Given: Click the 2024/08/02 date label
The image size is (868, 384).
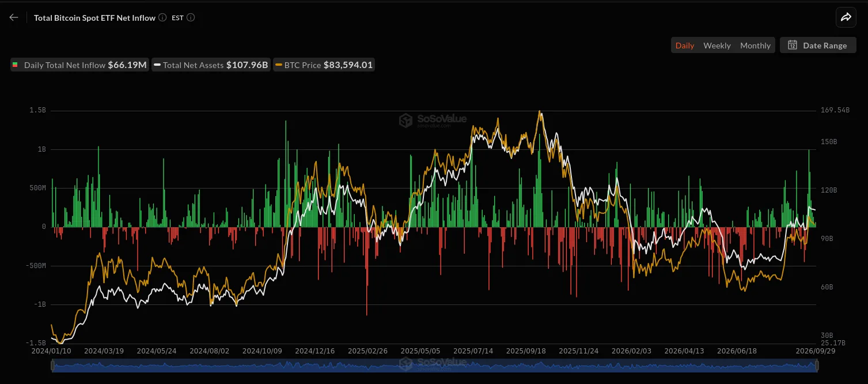Looking at the screenshot, I should 209,351.
